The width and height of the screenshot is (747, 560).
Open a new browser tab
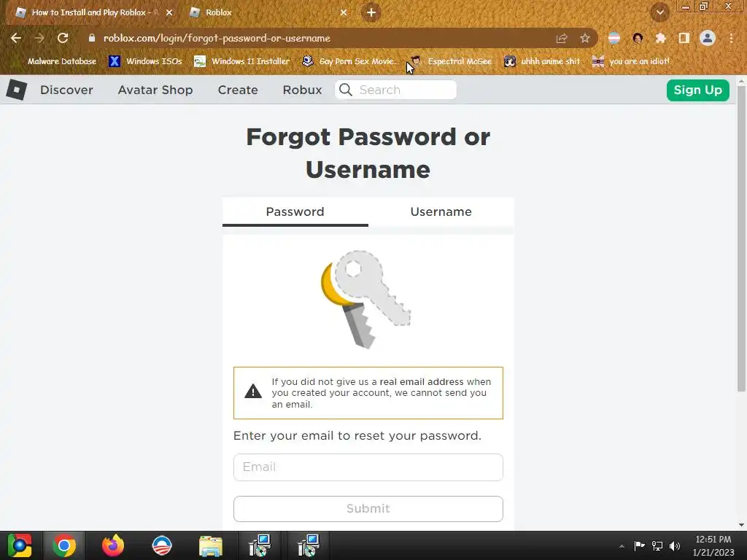(x=371, y=12)
